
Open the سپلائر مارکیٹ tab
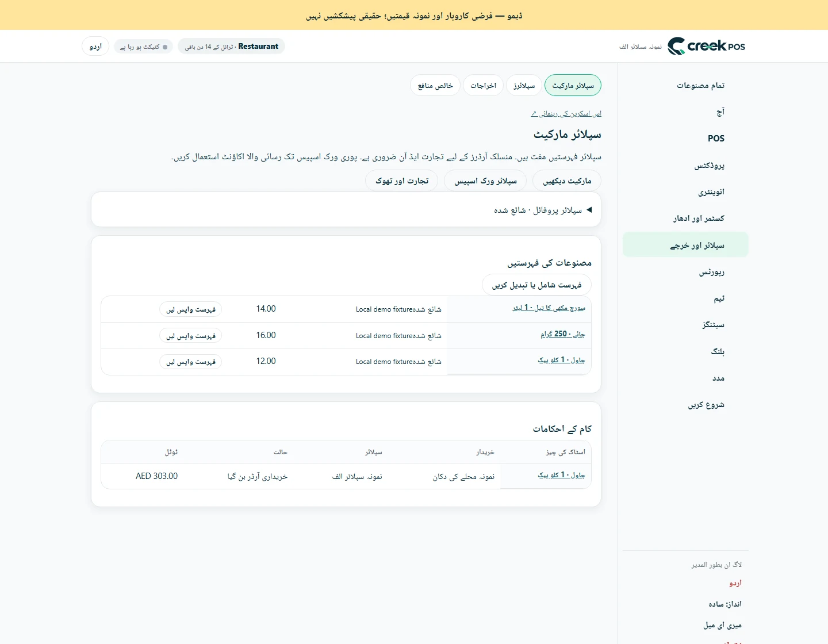573,86
